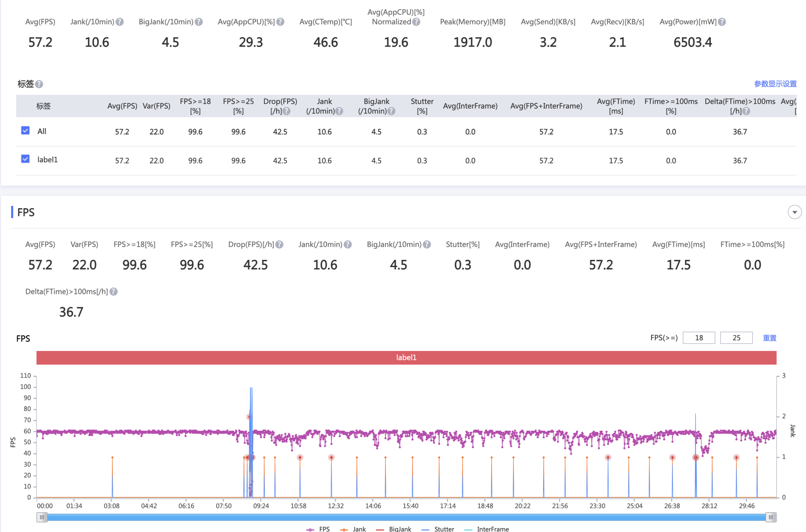
Task: Uncheck the All label checkbox
Action: pyautogui.click(x=25, y=131)
